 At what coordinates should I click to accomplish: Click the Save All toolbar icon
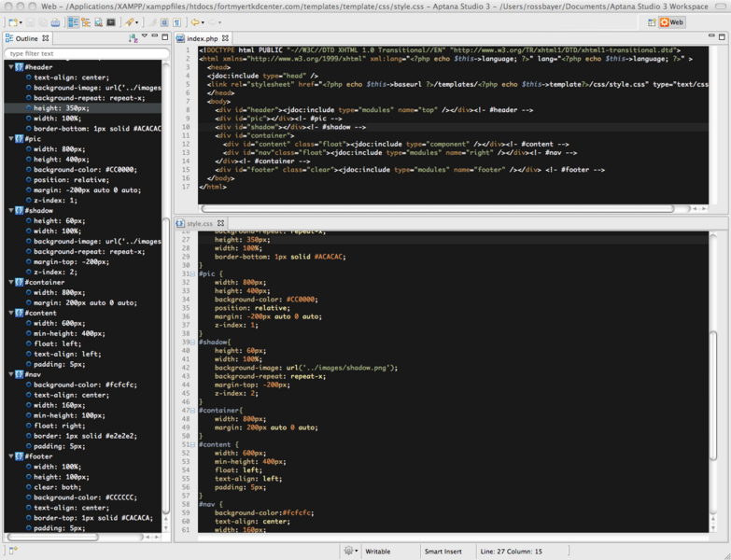42,22
